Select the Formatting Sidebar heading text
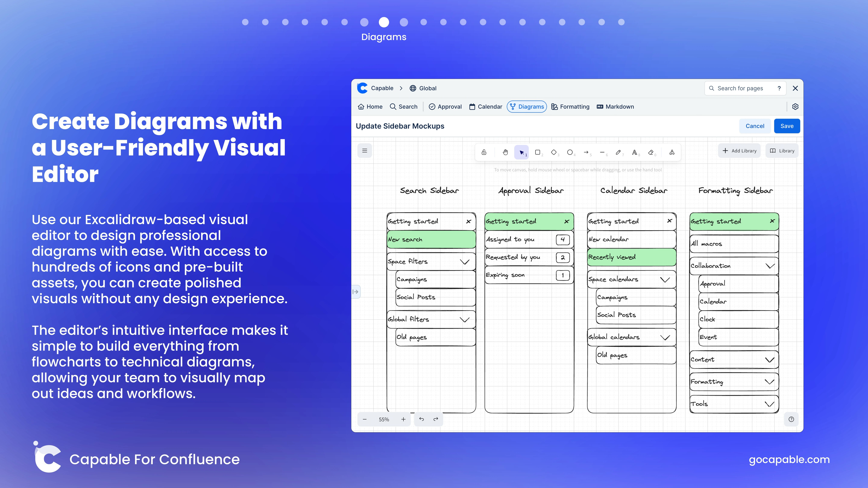868x488 pixels. click(x=736, y=191)
